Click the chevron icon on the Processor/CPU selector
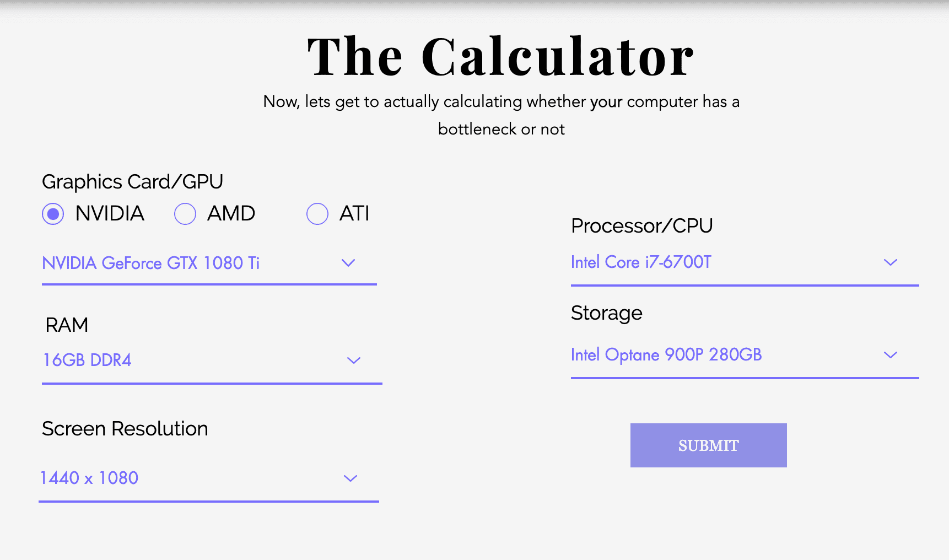Viewport: 949px width, 560px height. tap(891, 262)
